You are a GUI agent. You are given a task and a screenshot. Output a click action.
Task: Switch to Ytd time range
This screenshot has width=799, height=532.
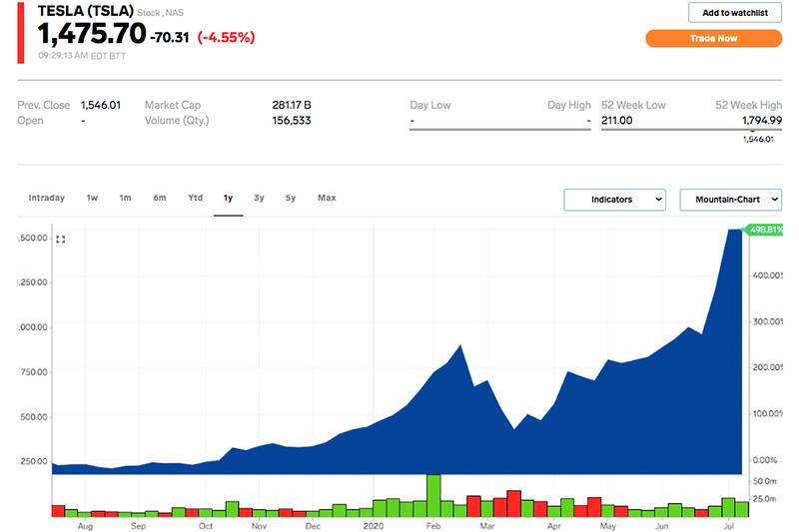[195, 198]
